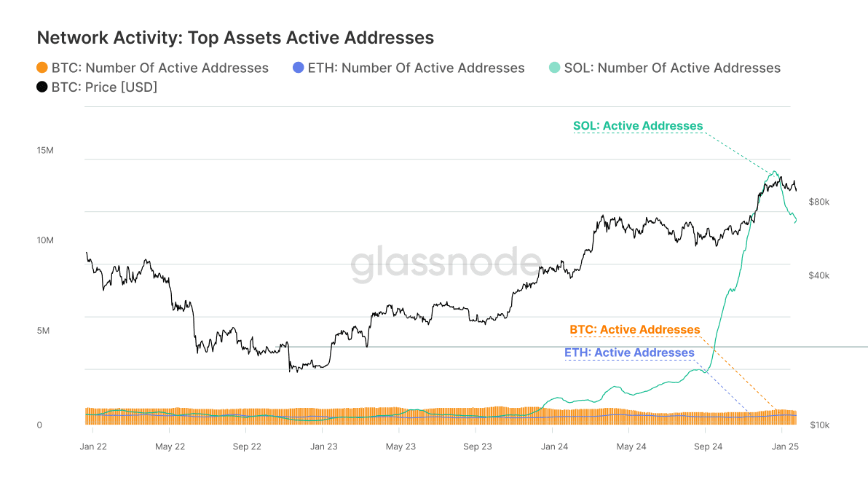Click the green SOL legend dot
868x488 pixels.
point(554,68)
